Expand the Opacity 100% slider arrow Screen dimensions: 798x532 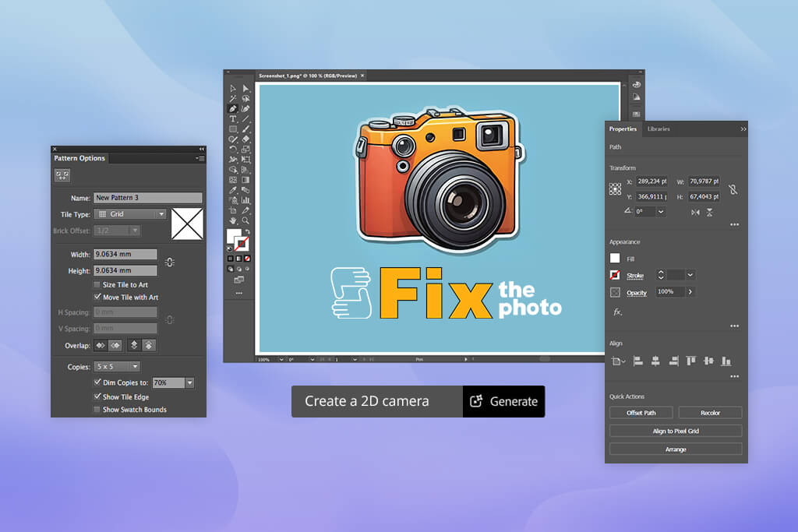[690, 292]
